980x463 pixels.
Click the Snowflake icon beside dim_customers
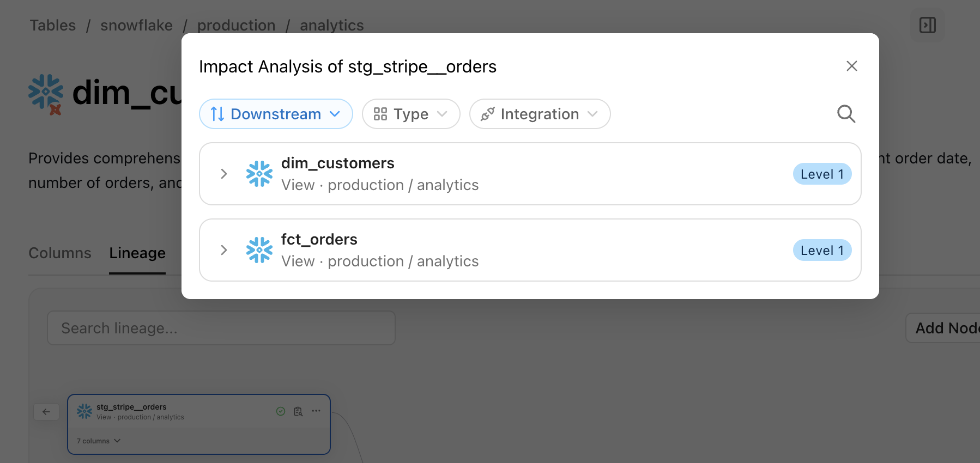click(x=259, y=174)
